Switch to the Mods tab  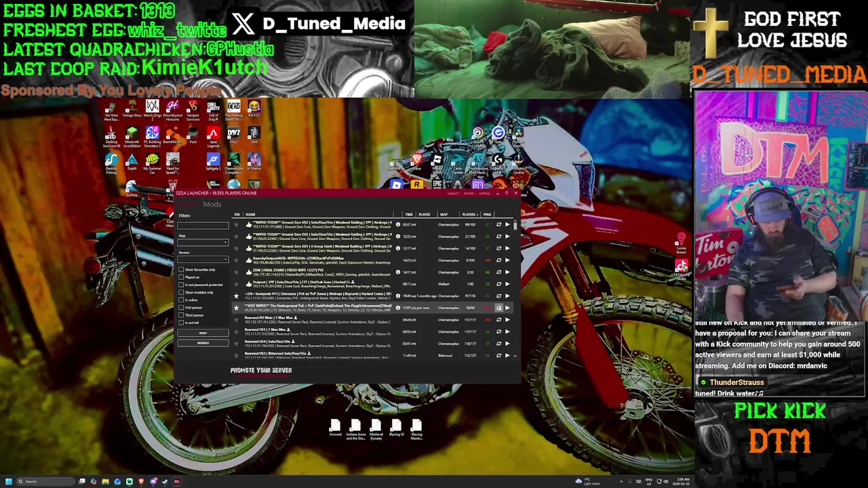(212, 204)
